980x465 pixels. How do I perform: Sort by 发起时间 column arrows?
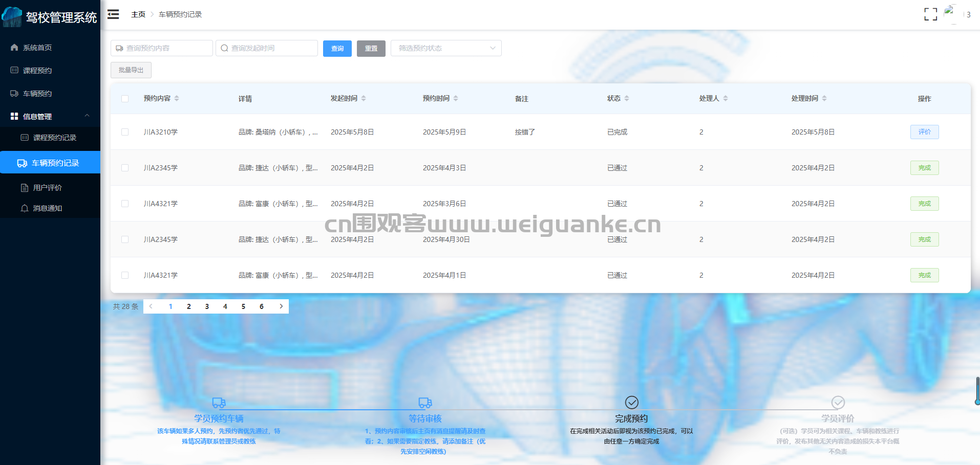point(364,98)
